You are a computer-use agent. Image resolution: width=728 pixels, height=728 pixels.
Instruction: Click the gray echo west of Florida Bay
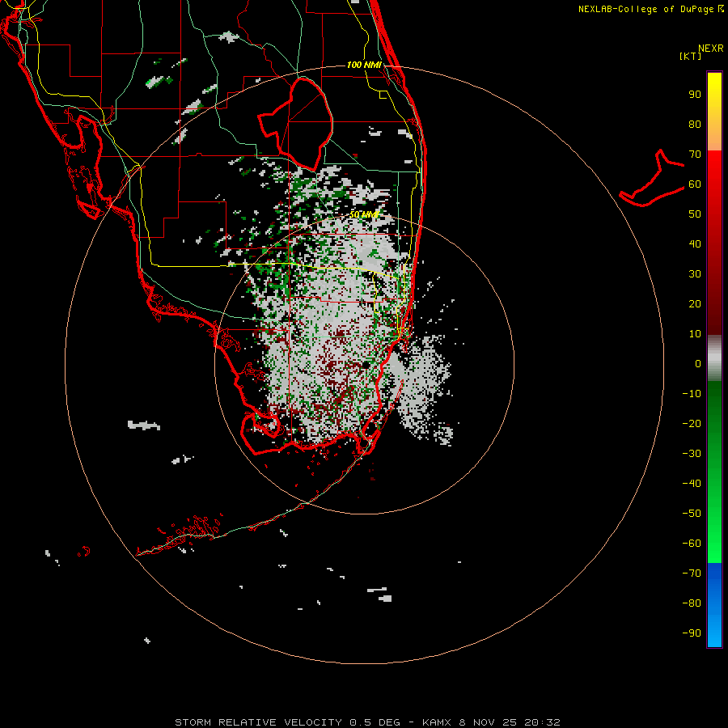pos(144,425)
